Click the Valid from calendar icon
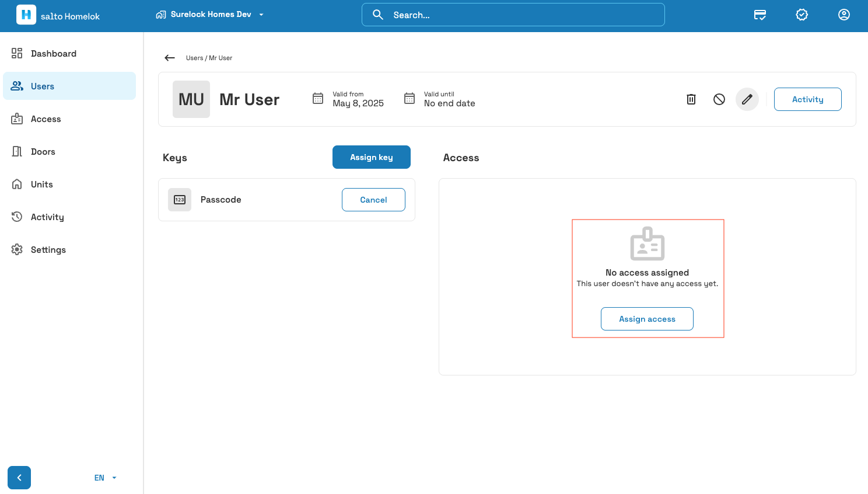This screenshot has width=868, height=494. [318, 98]
